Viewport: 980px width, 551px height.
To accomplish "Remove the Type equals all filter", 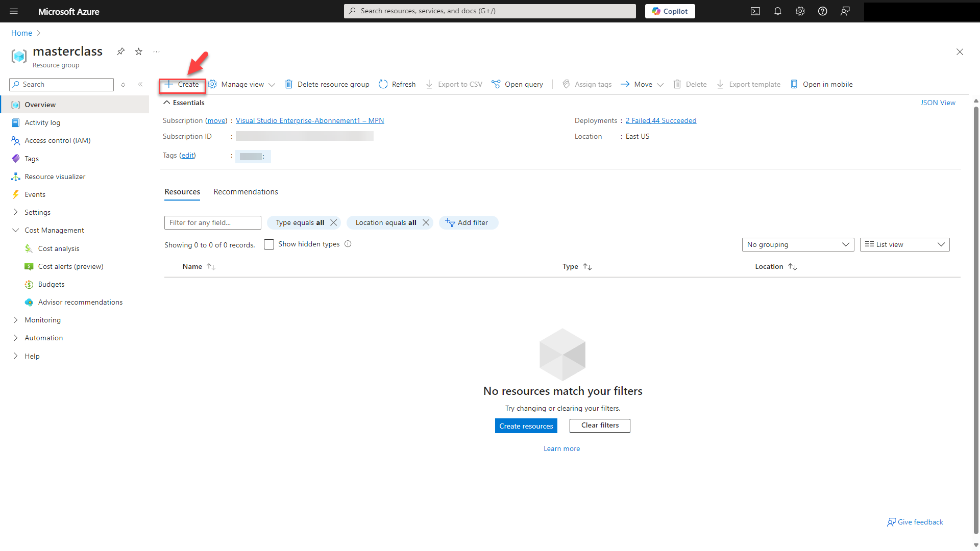I will [333, 222].
